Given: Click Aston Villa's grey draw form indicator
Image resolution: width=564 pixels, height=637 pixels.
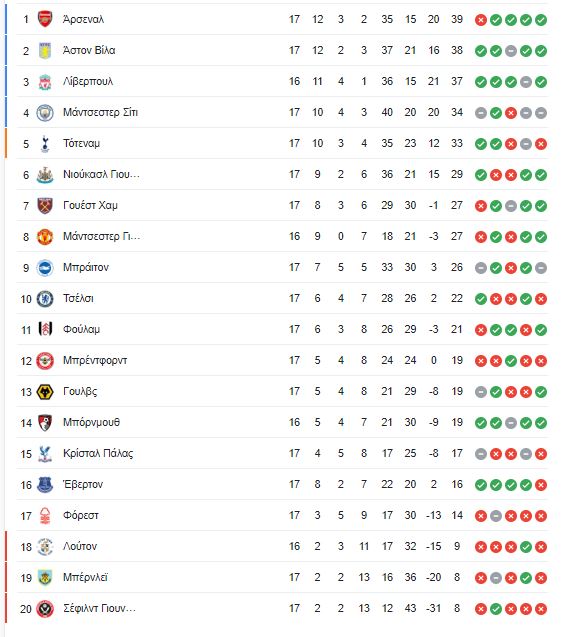Looking at the screenshot, I should 511,51.
